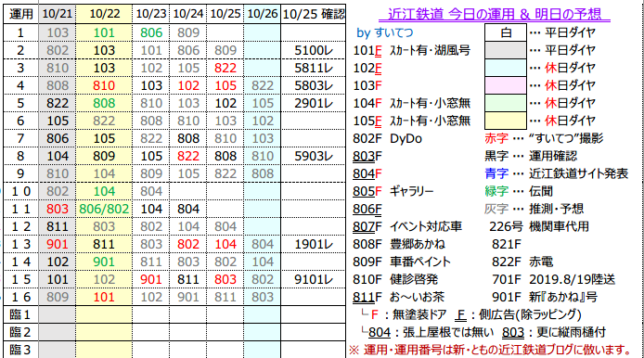The width and height of the screenshot is (644, 358).
Task: Select the red 822 cell in row 8
Action: tap(188, 156)
